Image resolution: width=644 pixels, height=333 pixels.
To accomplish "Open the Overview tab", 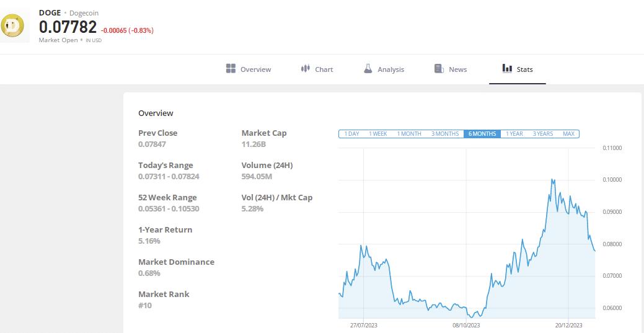I will 249,69.
